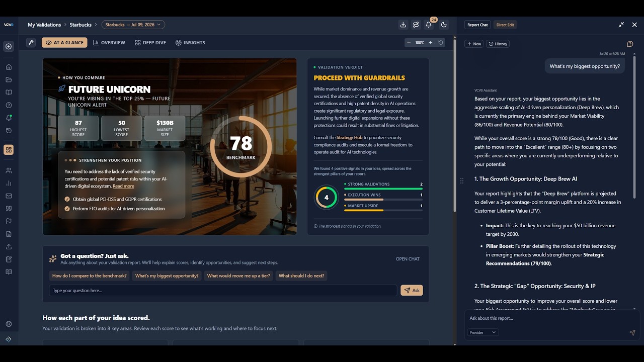Select the AT A GLANCE tab
The height and width of the screenshot is (362, 644).
[x=64, y=43]
